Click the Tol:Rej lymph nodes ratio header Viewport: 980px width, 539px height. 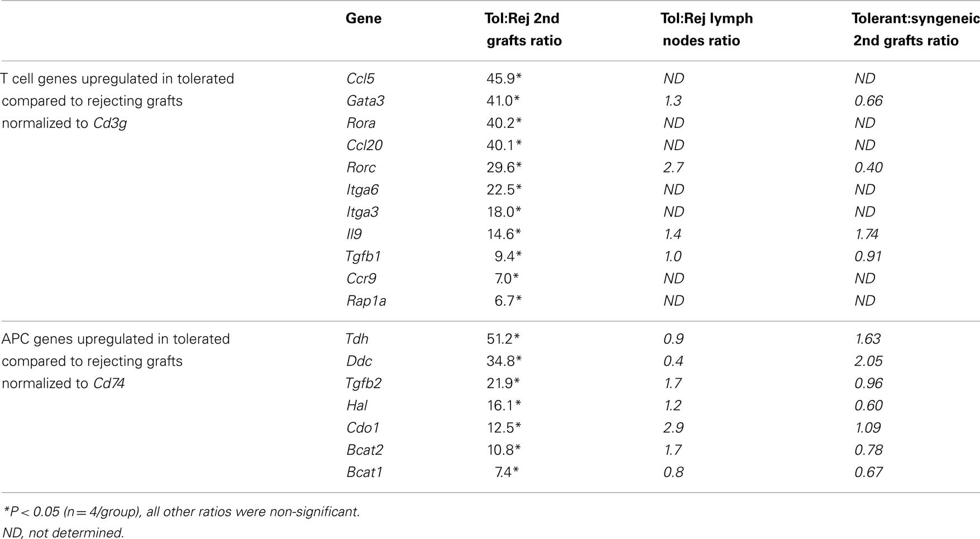pyautogui.click(x=706, y=30)
